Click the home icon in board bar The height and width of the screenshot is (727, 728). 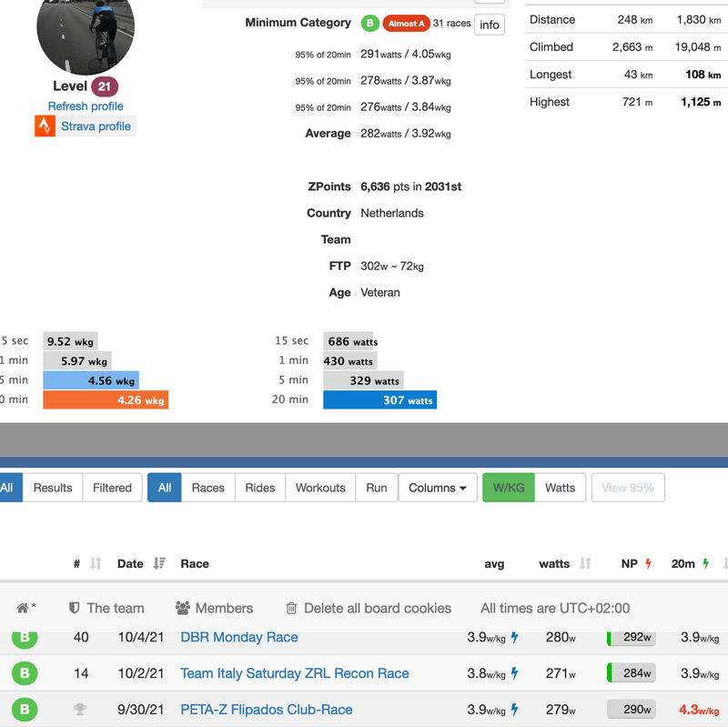[22, 608]
